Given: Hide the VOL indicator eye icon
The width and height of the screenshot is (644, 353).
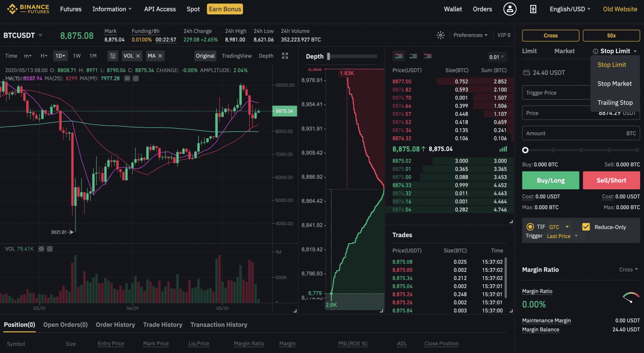Looking at the screenshot, I should (41, 249).
